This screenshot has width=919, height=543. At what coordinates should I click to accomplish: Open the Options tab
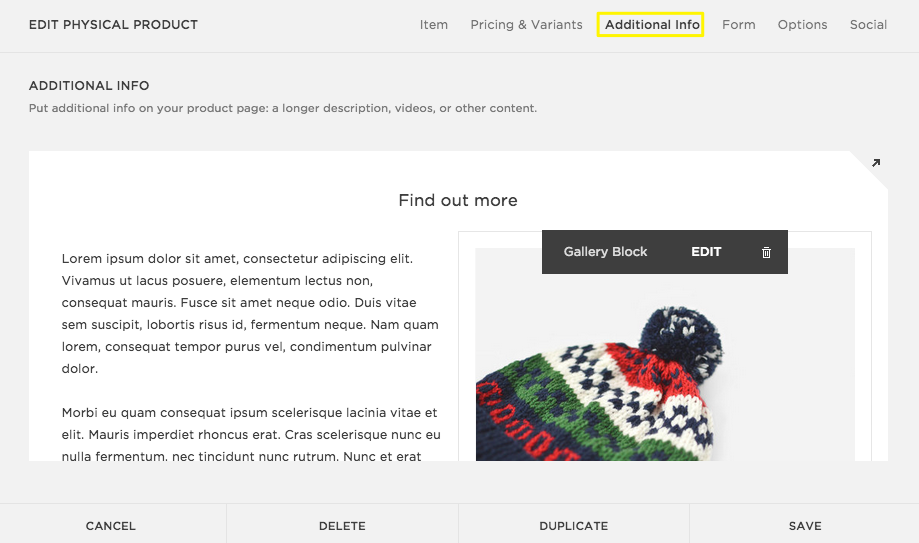point(802,25)
